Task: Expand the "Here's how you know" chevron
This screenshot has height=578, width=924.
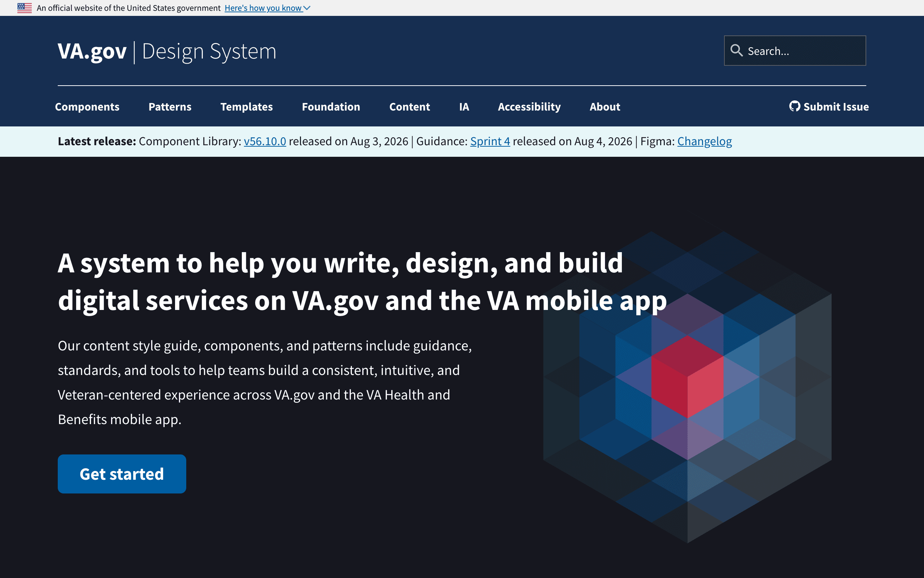Action: (x=306, y=8)
